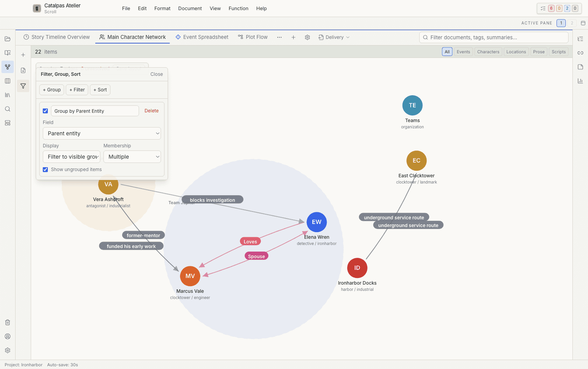Open the Parent entity field dropdown
This screenshot has height=369, width=588.
102,133
